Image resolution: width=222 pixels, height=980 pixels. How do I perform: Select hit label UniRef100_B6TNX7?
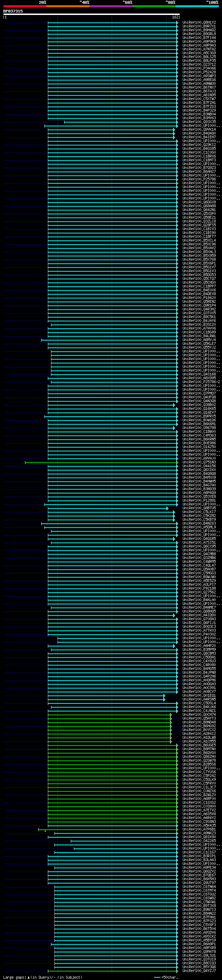(x=199, y=88)
